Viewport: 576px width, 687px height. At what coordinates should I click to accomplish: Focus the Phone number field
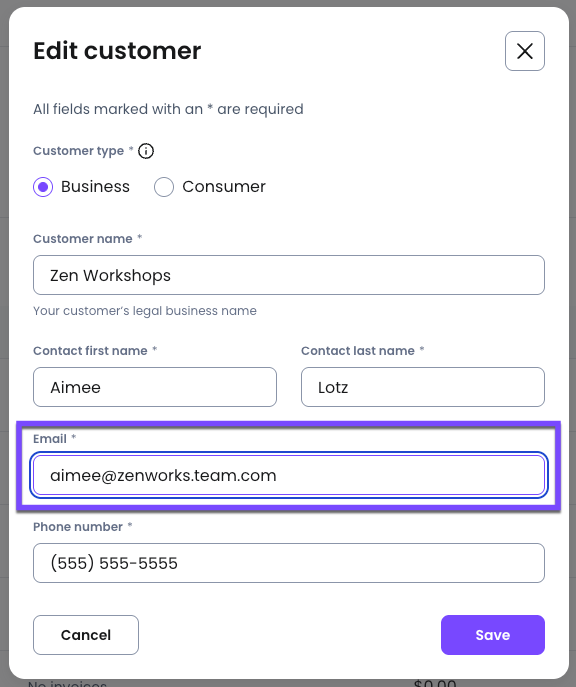coord(289,563)
